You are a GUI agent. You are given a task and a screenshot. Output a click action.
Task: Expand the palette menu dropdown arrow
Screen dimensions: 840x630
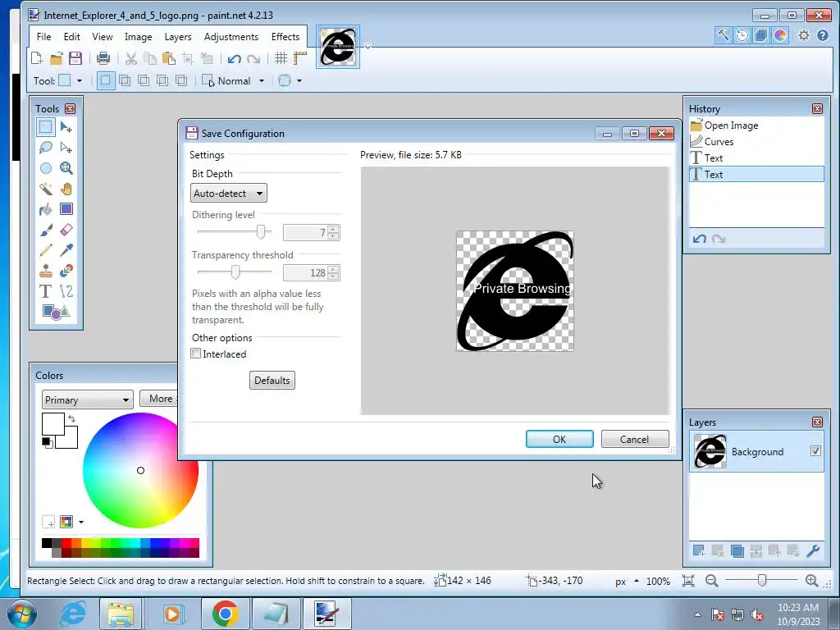[x=81, y=521]
